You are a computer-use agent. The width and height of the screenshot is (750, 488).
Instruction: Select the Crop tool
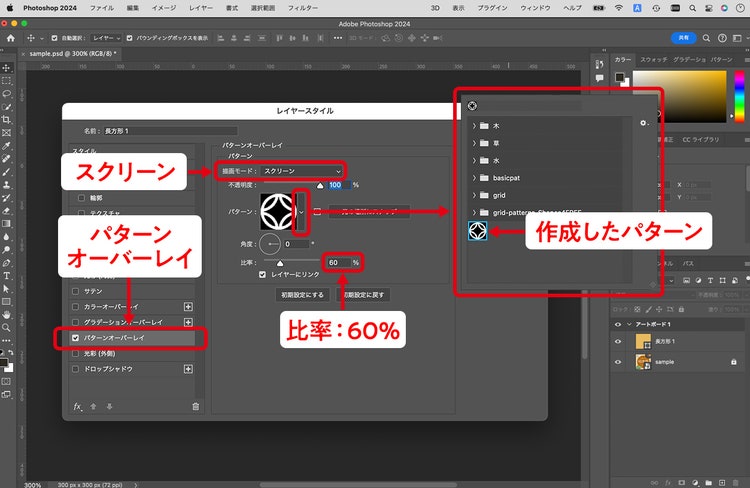pyautogui.click(x=6, y=120)
